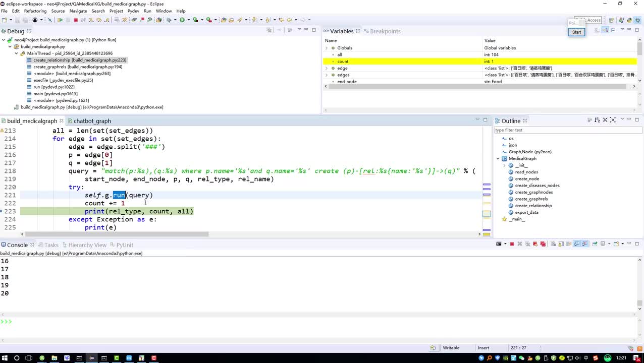Viewport: 644px width, 363px height.
Task: Expand the edges variable in Variables view
Action: coord(327,75)
